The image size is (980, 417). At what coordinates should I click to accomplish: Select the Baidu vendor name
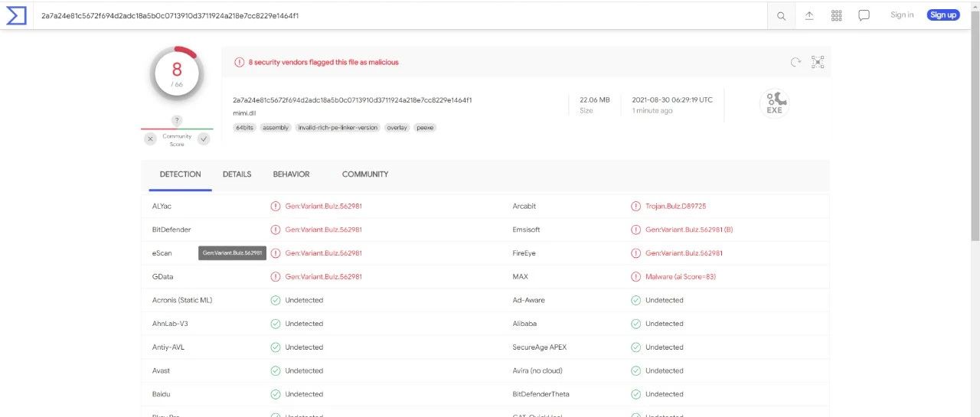tap(161, 394)
